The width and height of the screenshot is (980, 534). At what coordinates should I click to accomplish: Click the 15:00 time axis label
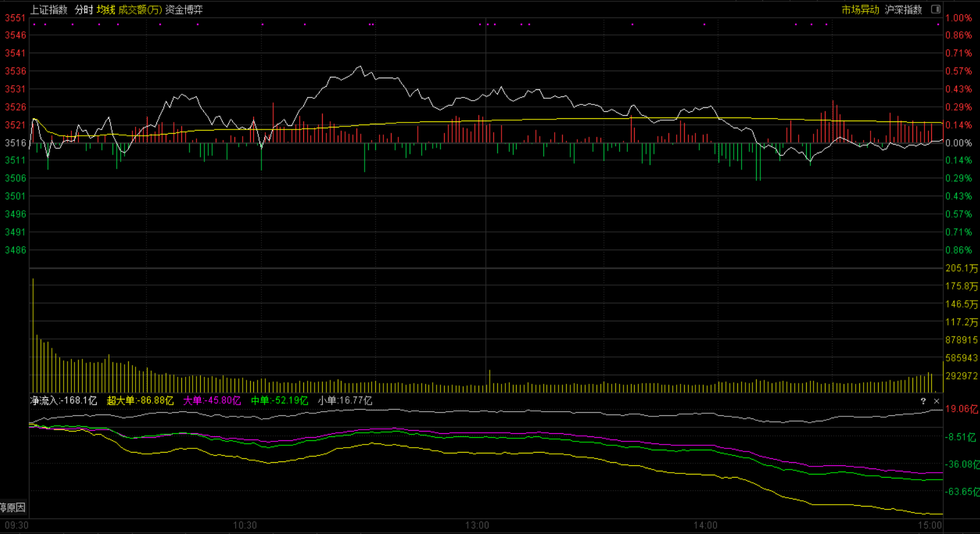[930, 525]
